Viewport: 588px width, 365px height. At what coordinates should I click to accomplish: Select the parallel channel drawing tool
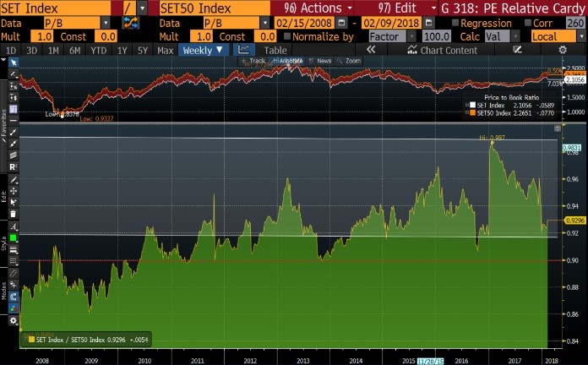[x=14, y=155]
